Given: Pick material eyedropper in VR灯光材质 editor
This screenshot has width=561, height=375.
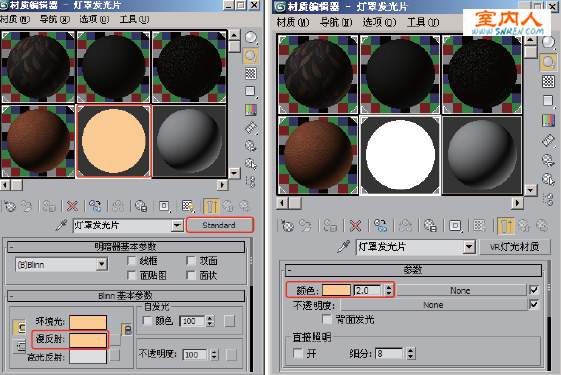Looking at the screenshot, I should [x=343, y=247].
